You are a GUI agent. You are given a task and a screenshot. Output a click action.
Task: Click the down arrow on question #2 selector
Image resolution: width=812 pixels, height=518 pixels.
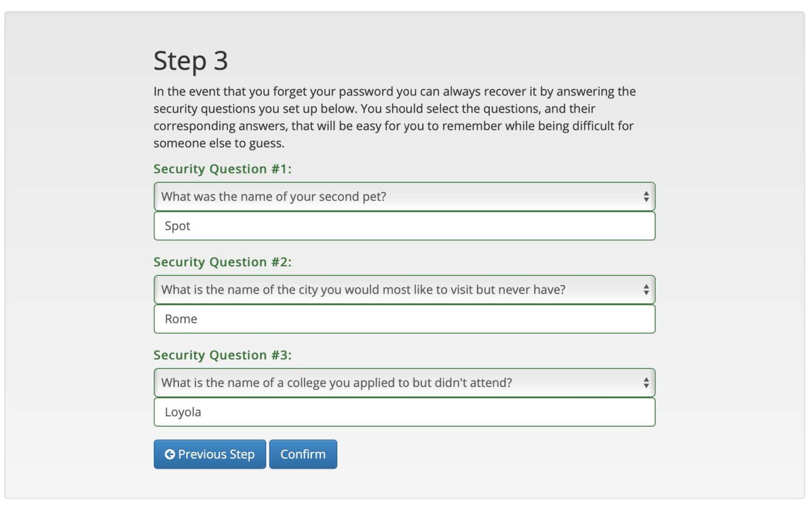click(646, 293)
